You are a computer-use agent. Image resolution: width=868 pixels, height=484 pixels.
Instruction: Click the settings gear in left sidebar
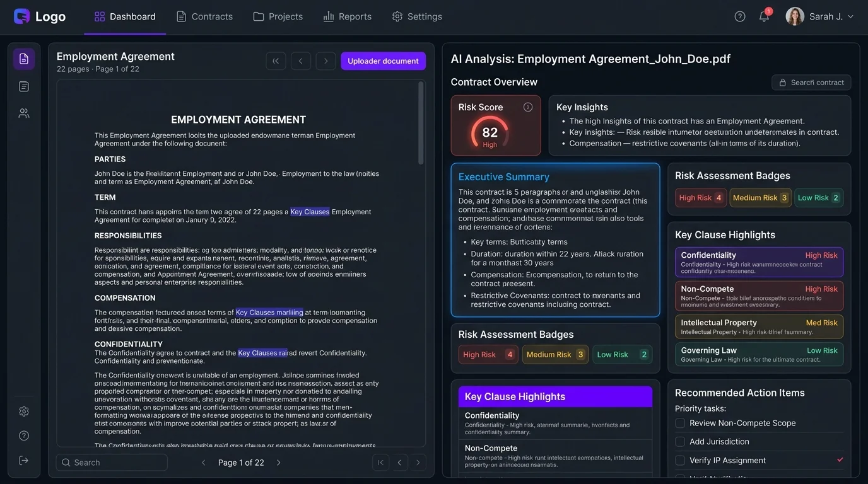(x=24, y=412)
